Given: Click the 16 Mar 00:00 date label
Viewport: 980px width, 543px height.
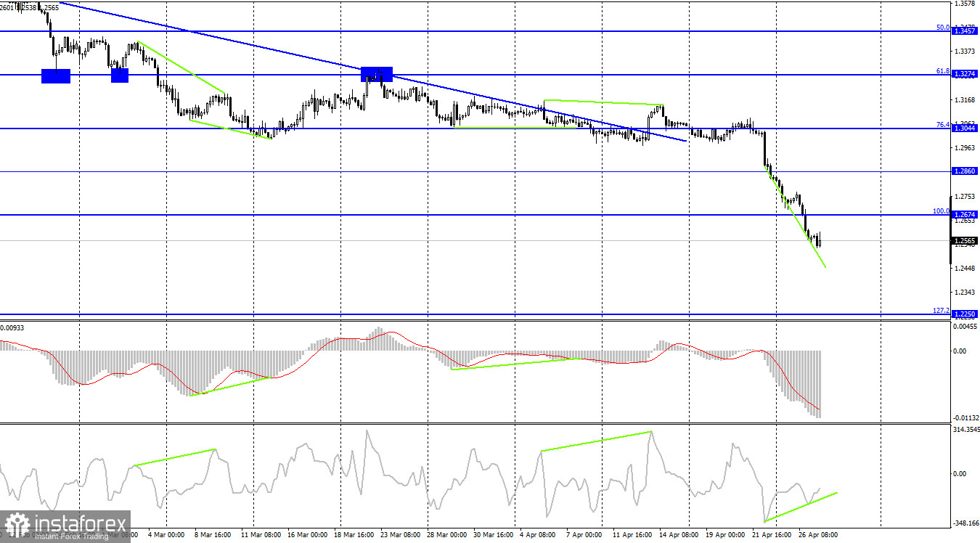Looking at the screenshot, I should tap(309, 534).
